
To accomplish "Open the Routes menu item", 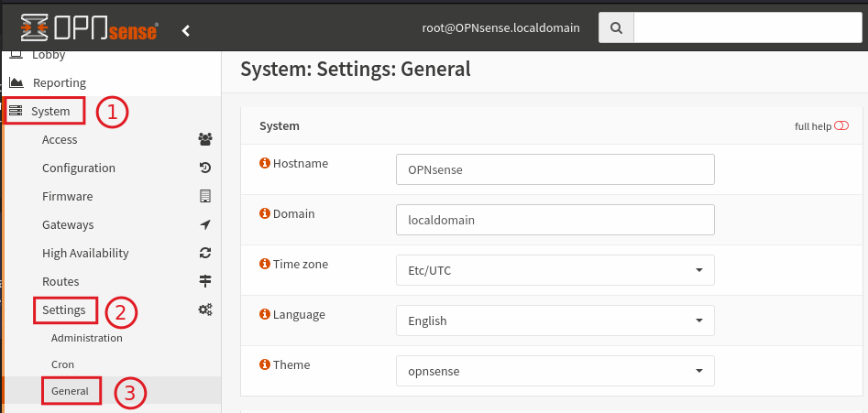I will point(60,281).
